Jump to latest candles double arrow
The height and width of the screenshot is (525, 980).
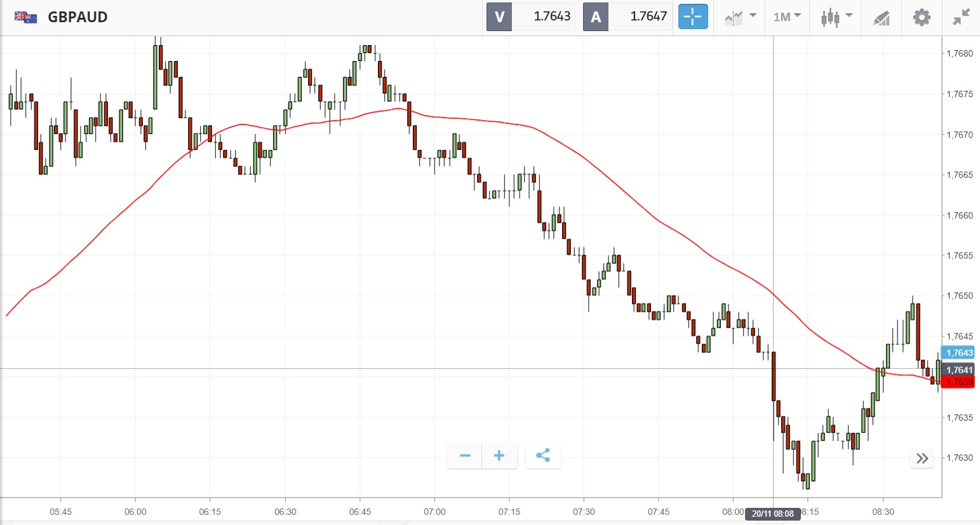pos(922,458)
